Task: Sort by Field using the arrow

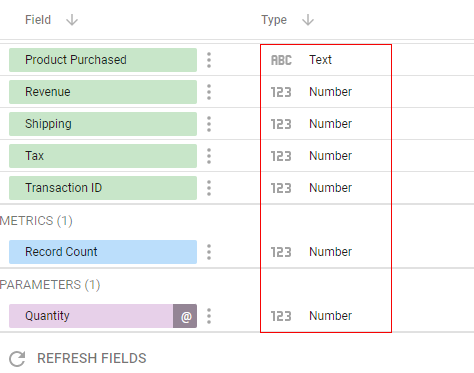Action: 72,20
